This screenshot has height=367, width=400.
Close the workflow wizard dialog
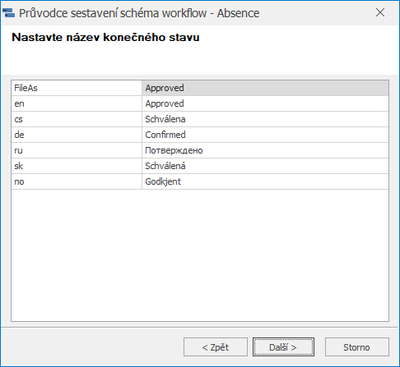point(380,13)
